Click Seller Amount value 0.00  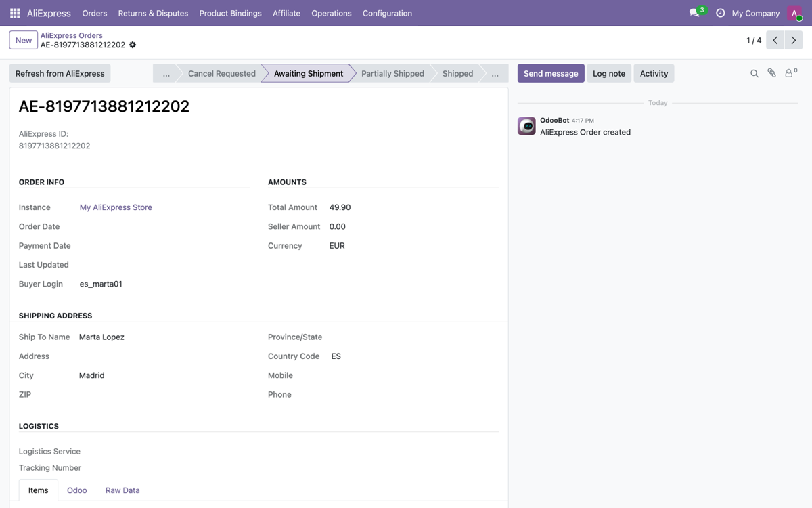[x=338, y=226]
